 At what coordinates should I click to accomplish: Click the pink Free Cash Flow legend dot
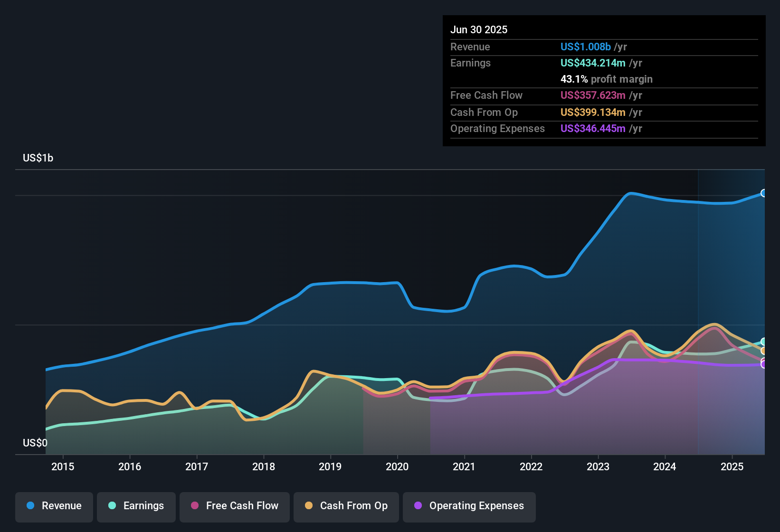click(194, 506)
